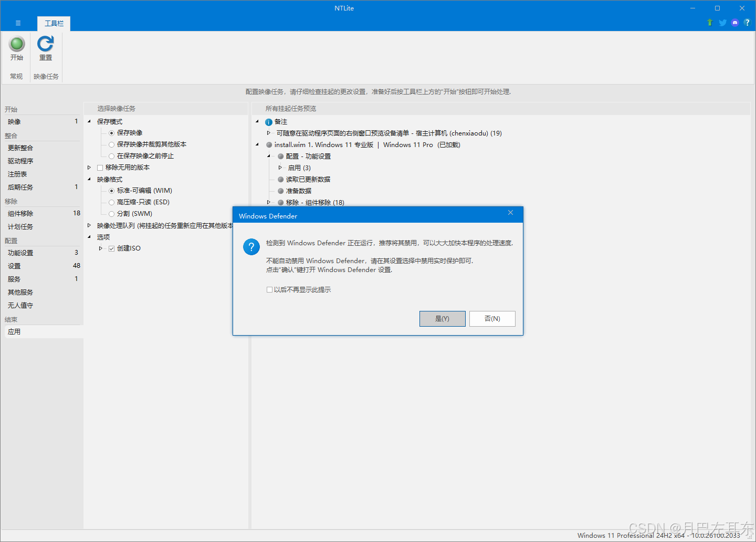756x542 pixels.
Task: Select 标准-可编辑 (WIM) format radio
Action: [111, 191]
